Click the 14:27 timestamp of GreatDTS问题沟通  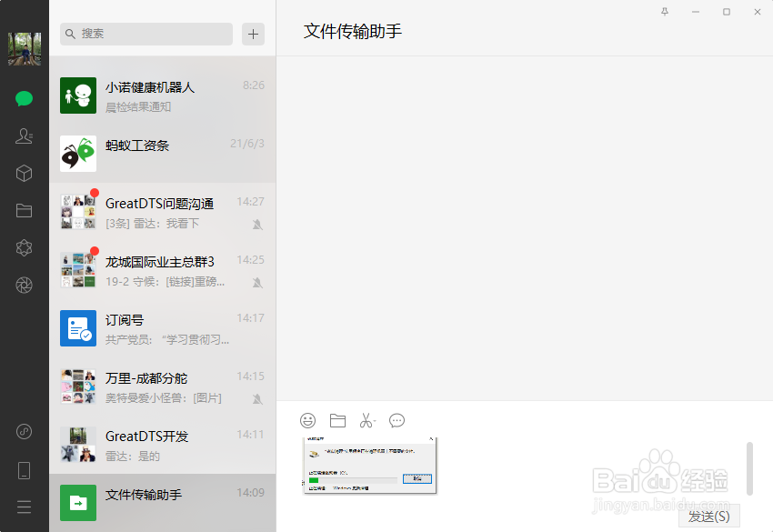pyautogui.click(x=250, y=202)
